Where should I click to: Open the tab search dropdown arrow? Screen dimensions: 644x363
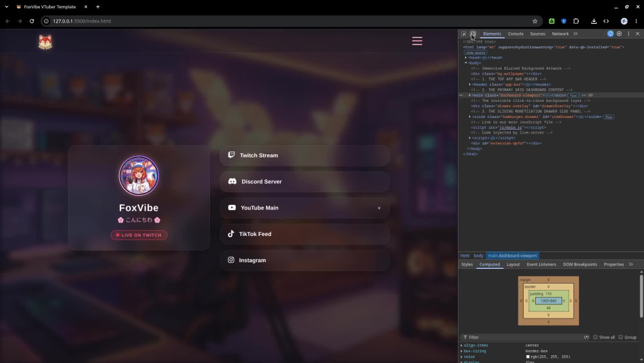tap(6, 6)
